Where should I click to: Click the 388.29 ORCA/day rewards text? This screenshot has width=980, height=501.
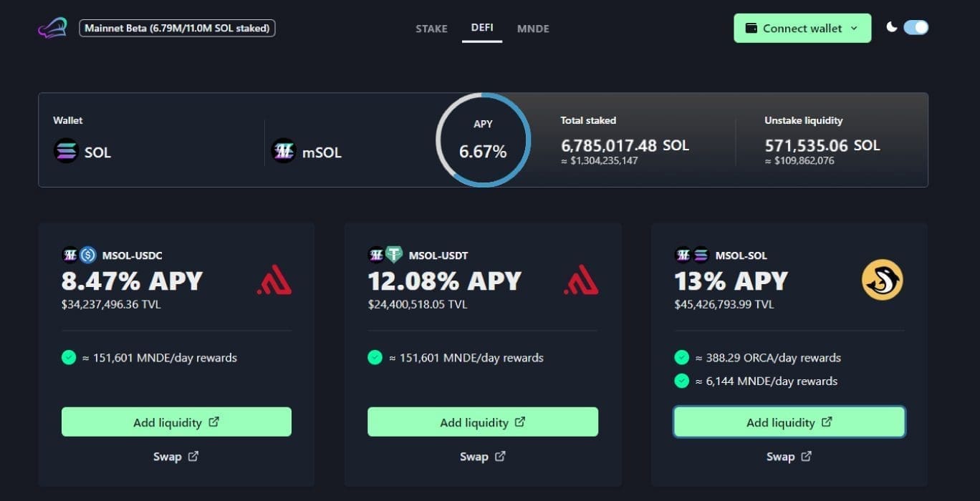[x=768, y=358]
